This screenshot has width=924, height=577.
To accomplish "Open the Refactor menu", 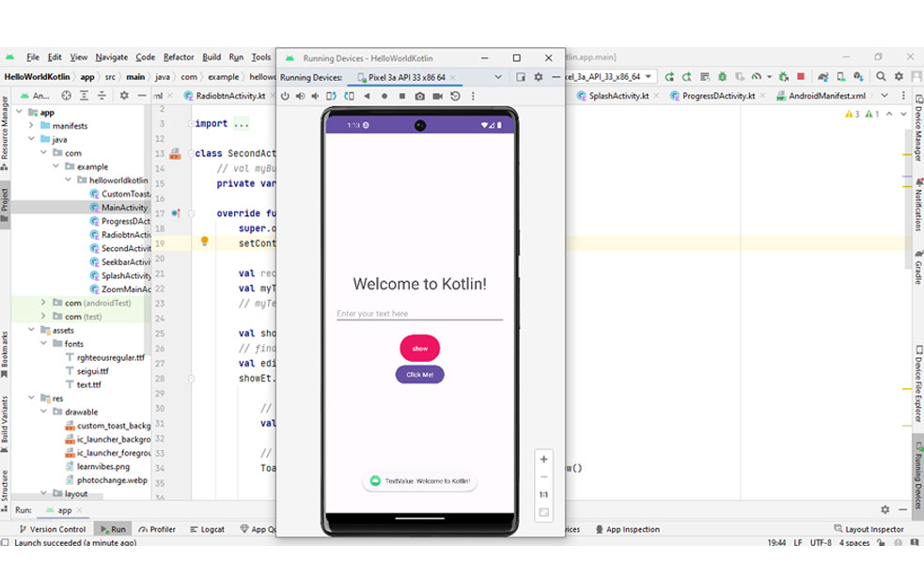I will pyautogui.click(x=179, y=57).
